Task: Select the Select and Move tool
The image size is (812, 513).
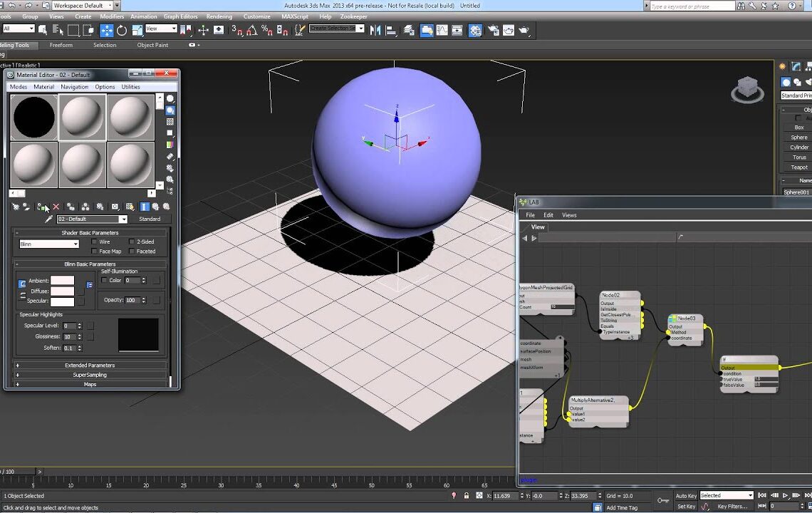Action: (x=106, y=30)
